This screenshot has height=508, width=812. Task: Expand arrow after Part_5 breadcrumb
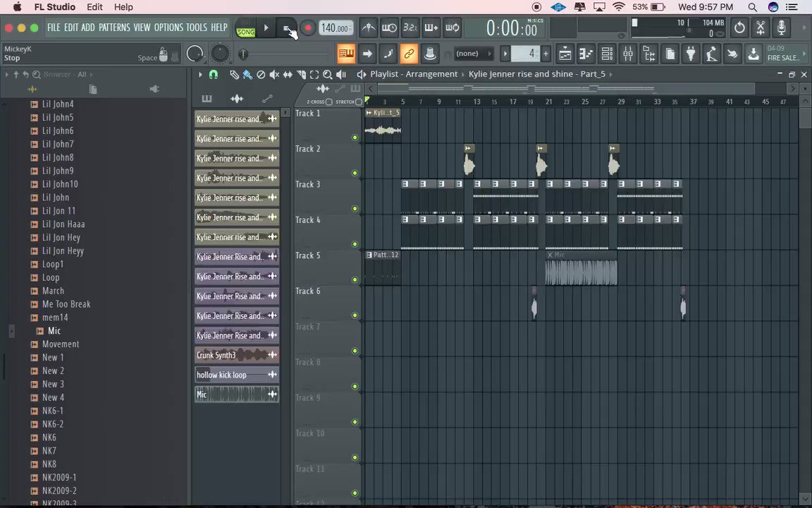610,75
